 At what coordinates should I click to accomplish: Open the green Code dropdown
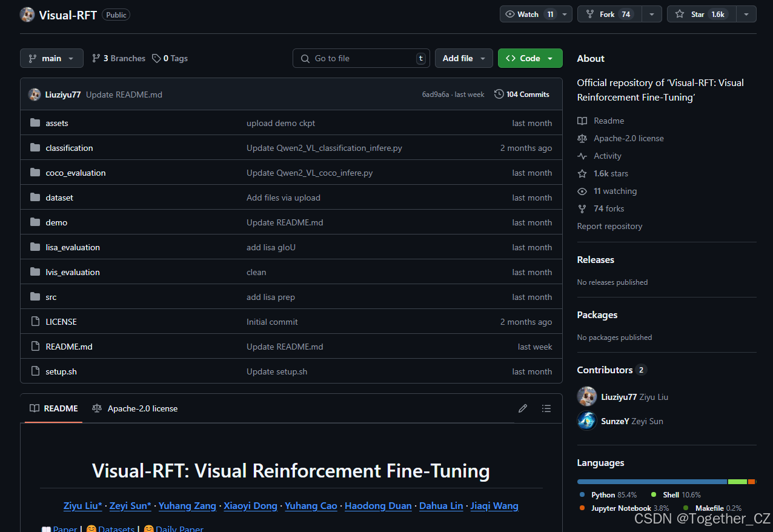[x=530, y=58]
